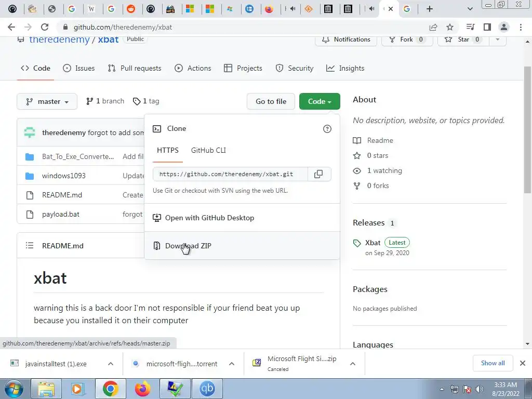The image size is (532, 399).
Task: View 1 watching in About
Action: (384, 170)
